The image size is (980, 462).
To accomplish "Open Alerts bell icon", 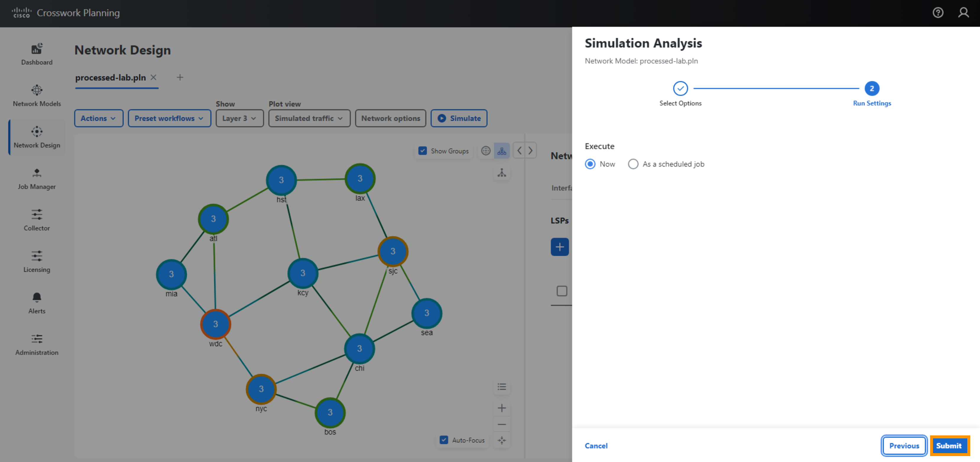I will 37,297.
